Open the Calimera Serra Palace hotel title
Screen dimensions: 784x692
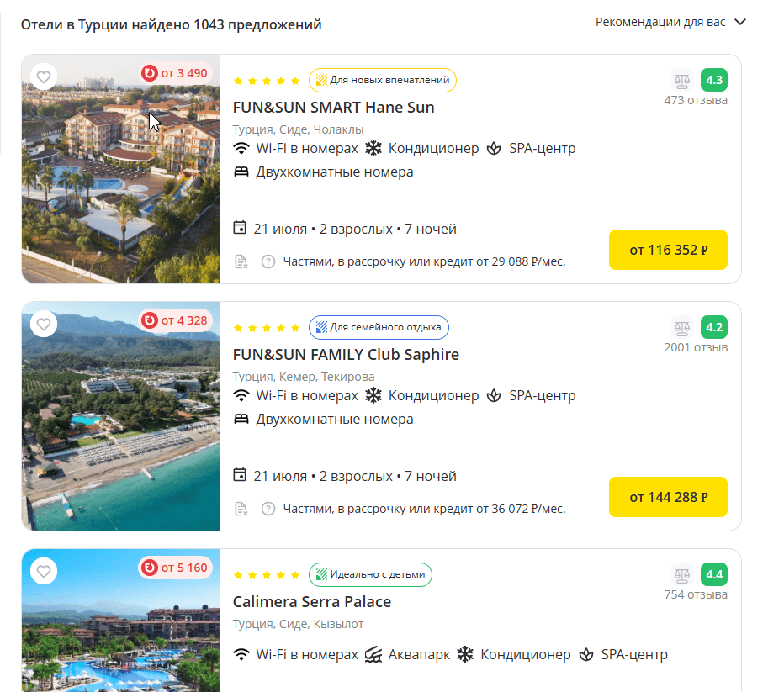tap(311, 602)
